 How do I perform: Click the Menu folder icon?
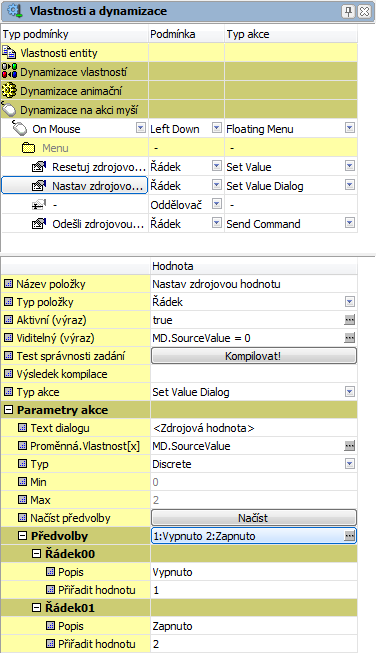[28, 148]
